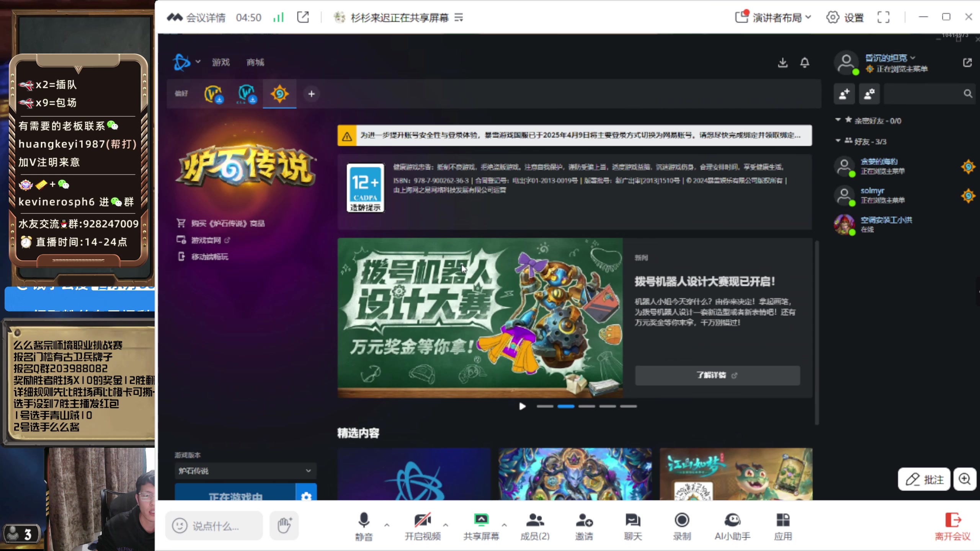This screenshot has height=551, width=980.
Task: Click the 说点什么 chat input
Action: (214, 526)
